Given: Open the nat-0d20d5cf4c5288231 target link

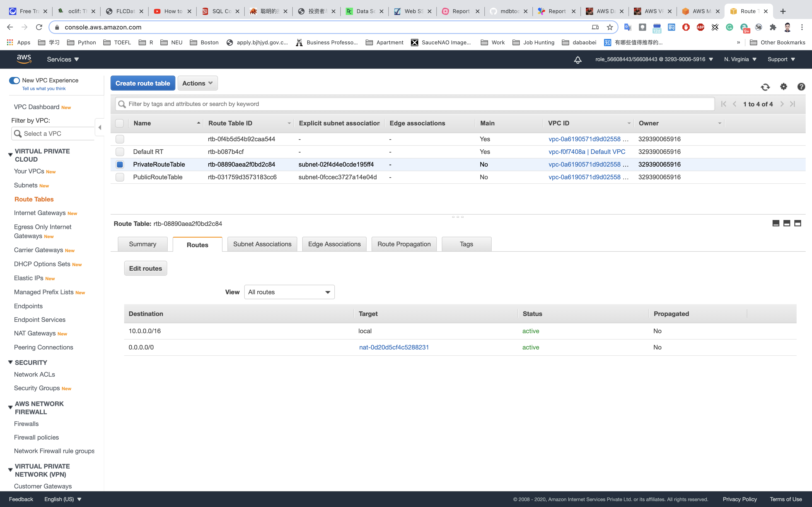Looking at the screenshot, I should coord(394,347).
